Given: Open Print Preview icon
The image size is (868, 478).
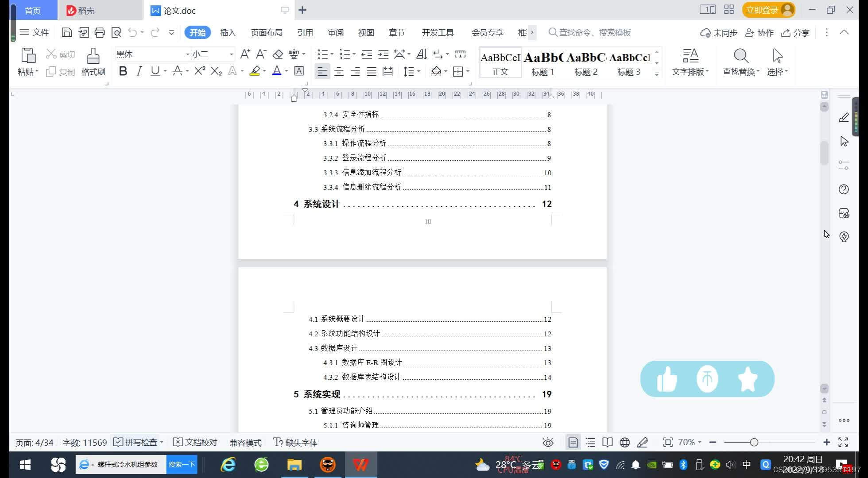Looking at the screenshot, I should tap(116, 32).
